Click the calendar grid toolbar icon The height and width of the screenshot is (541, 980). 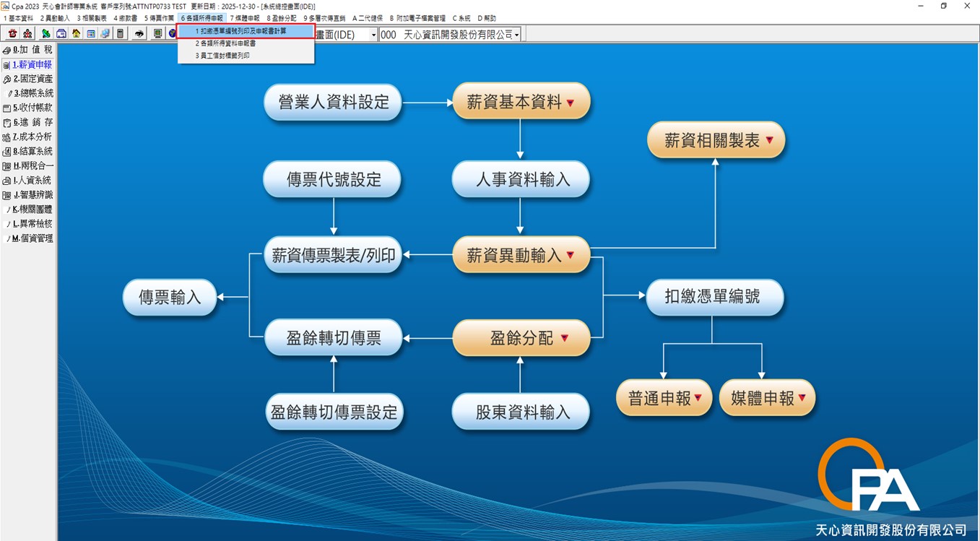point(91,34)
